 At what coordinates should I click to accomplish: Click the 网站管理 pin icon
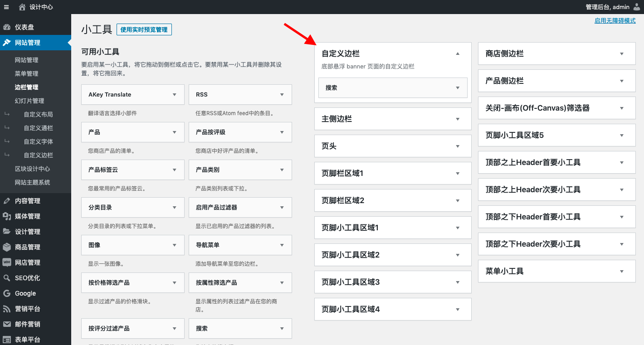point(7,43)
